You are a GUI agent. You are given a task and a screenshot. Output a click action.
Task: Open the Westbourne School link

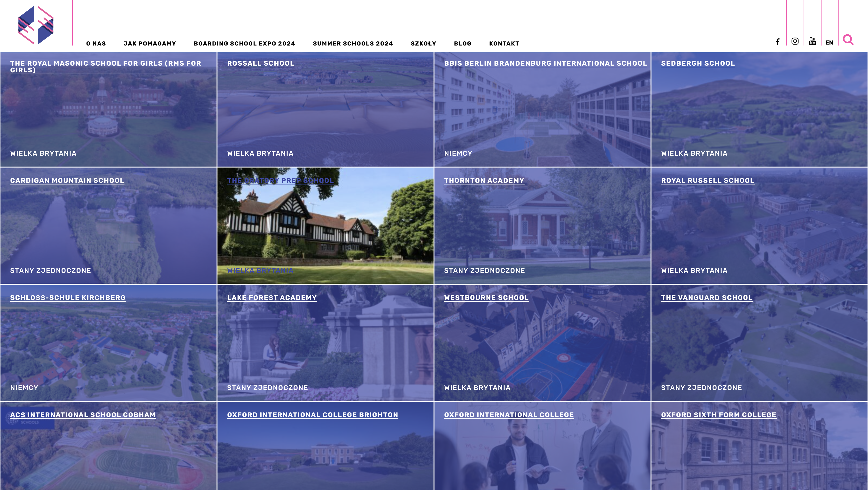click(486, 298)
